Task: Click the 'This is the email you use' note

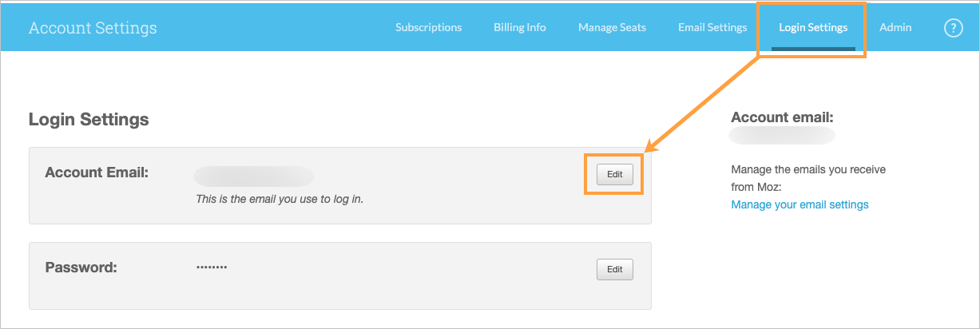Action: tap(280, 199)
